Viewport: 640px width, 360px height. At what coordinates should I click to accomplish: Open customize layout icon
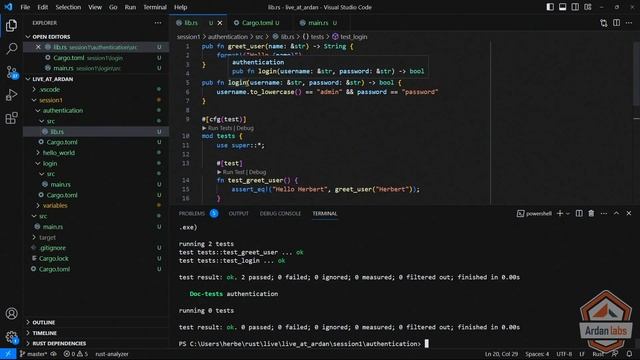[x=588, y=7]
